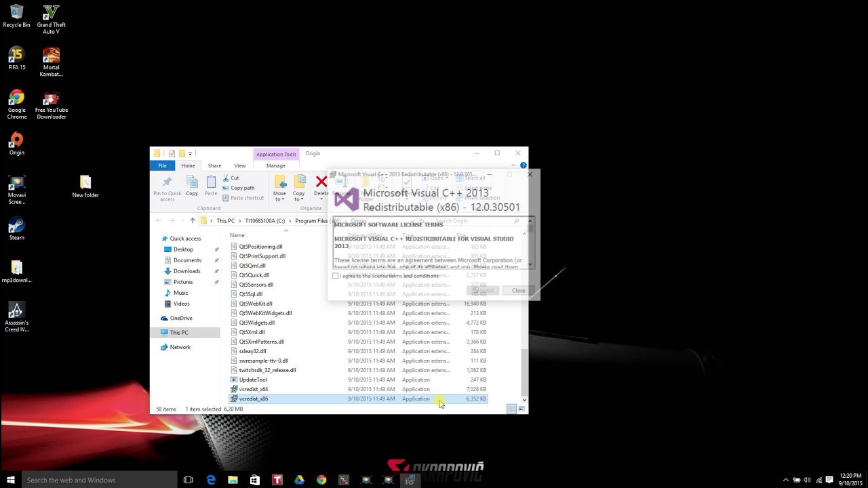The height and width of the screenshot is (488, 868).
Task: Open Task View on the taskbar
Action: (189, 480)
